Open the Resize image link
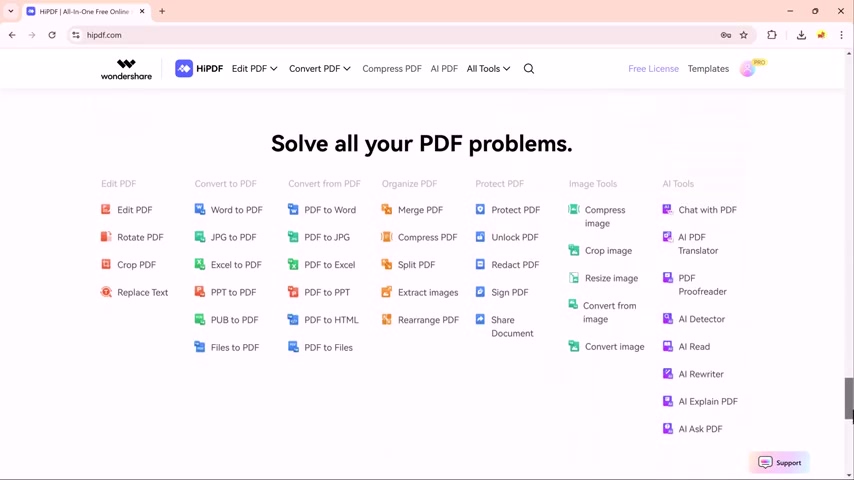Screen dimensions: 854x480 click(603, 278)
